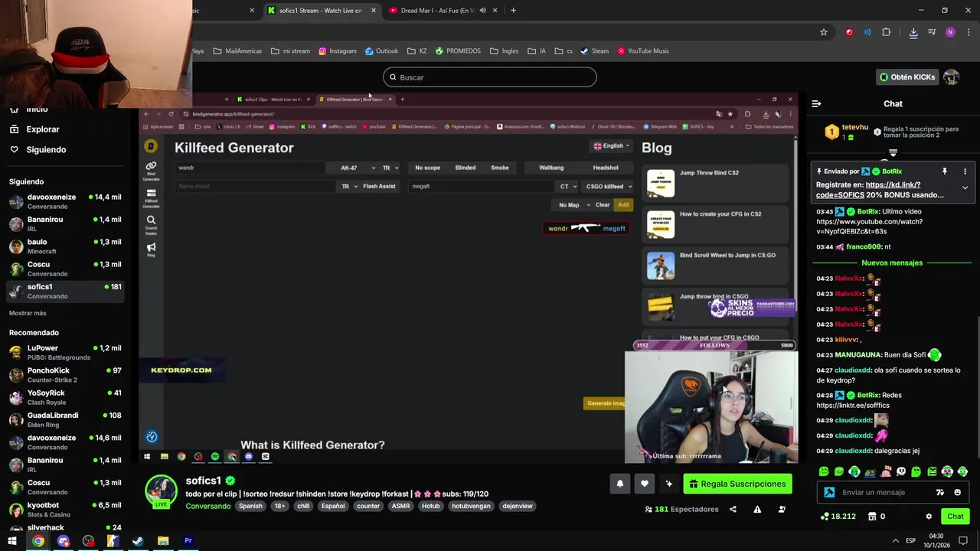
Task: Click Nuevos mensajes divider in chat
Action: [892, 262]
